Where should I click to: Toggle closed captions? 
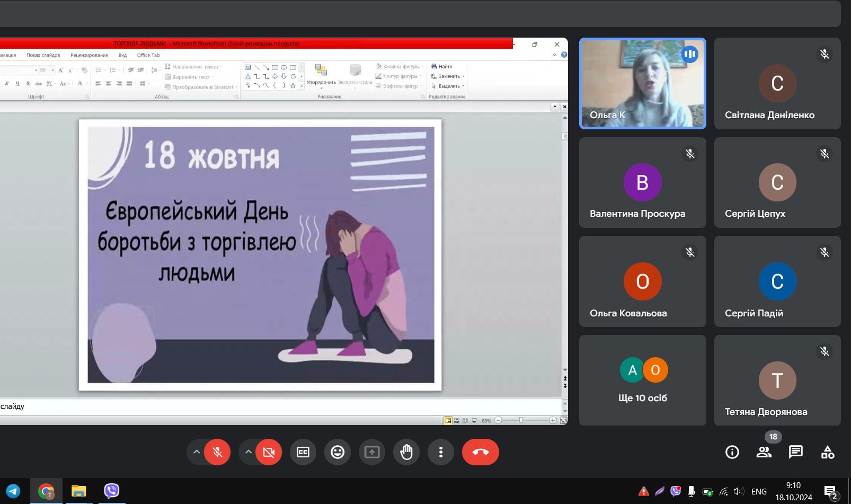tap(303, 452)
